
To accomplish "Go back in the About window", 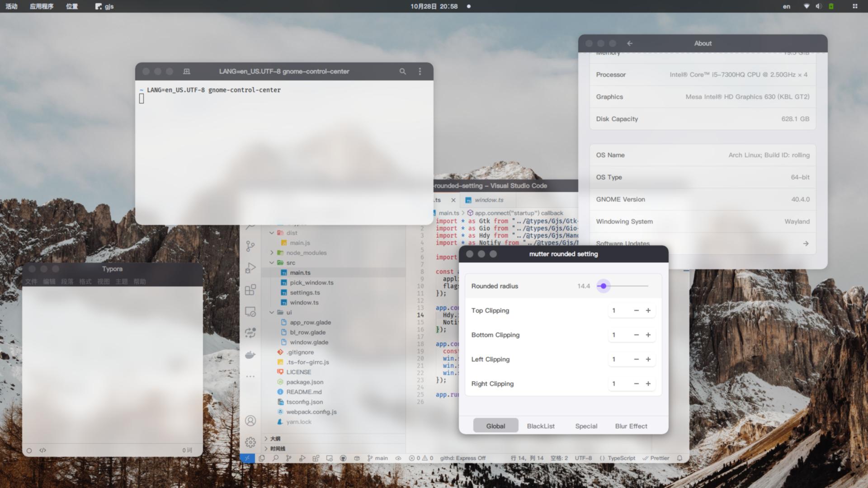I will (630, 43).
